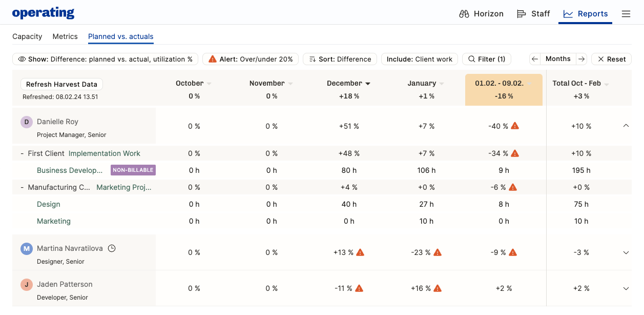This screenshot has height=315, width=644.
Task: Open the hamburger menu icon
Action: click(626, 14)
